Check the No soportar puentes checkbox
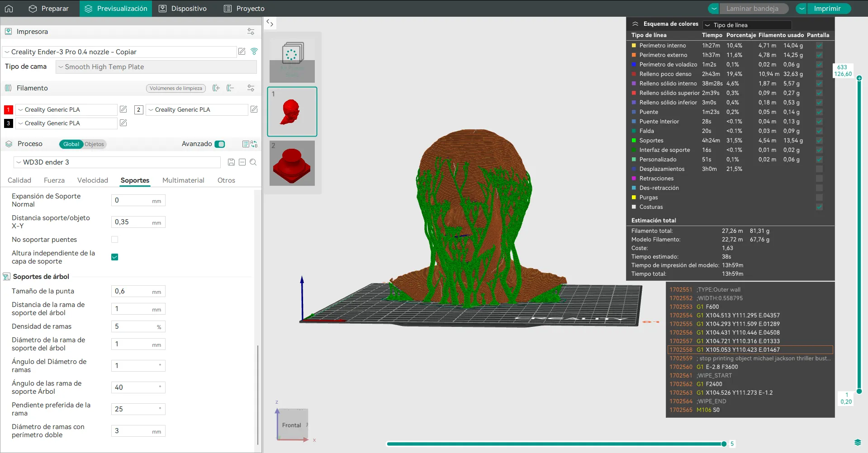This screenshot has height=453, width=868. pos(115,240)
